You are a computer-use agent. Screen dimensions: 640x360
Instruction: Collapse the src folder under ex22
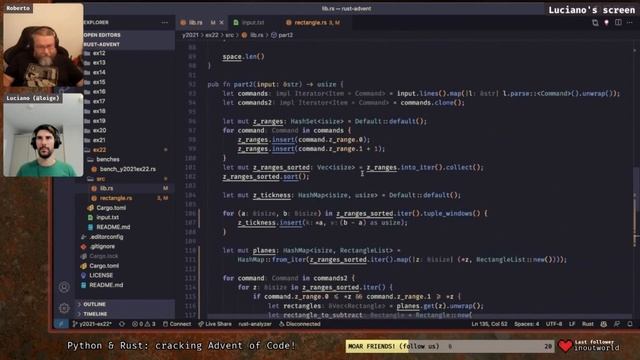tap(100, 179)
